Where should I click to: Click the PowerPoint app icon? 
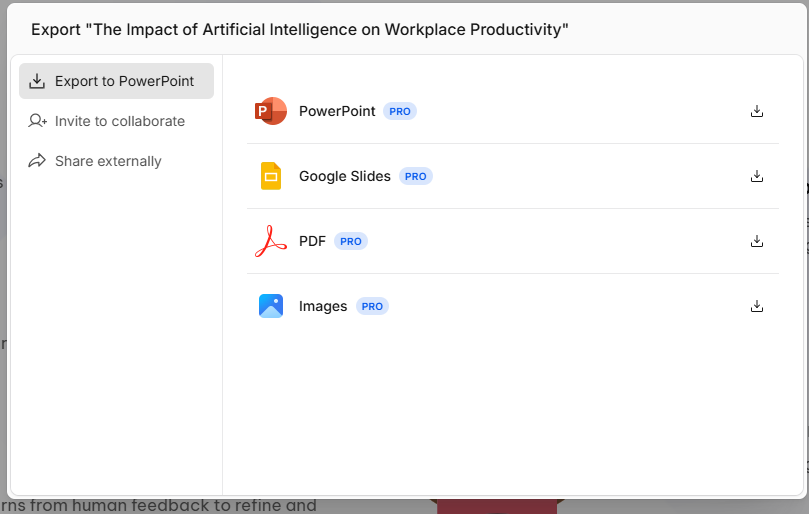tap(271, 111)
